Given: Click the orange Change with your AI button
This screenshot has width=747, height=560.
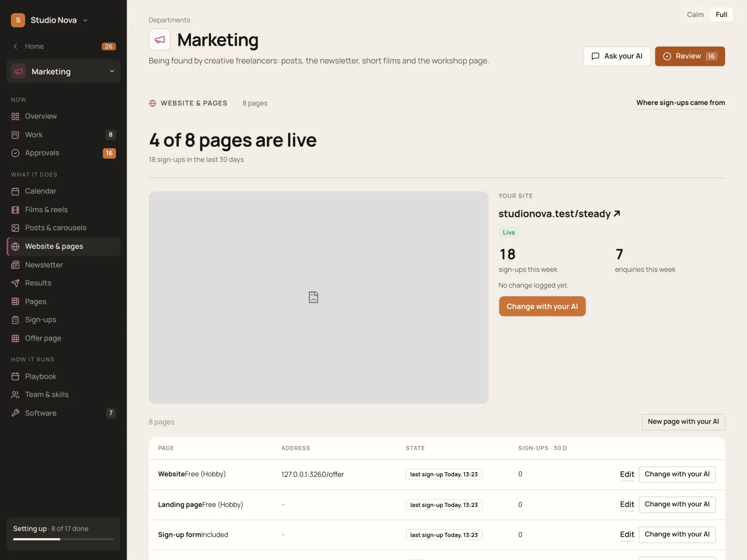Looking at the screenshot, I should 542,307.
